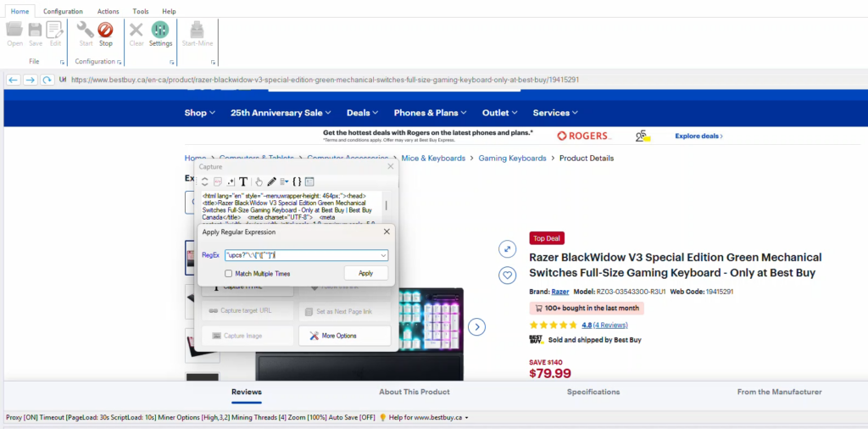Close the Apply Regular Expression dialog

387,232
